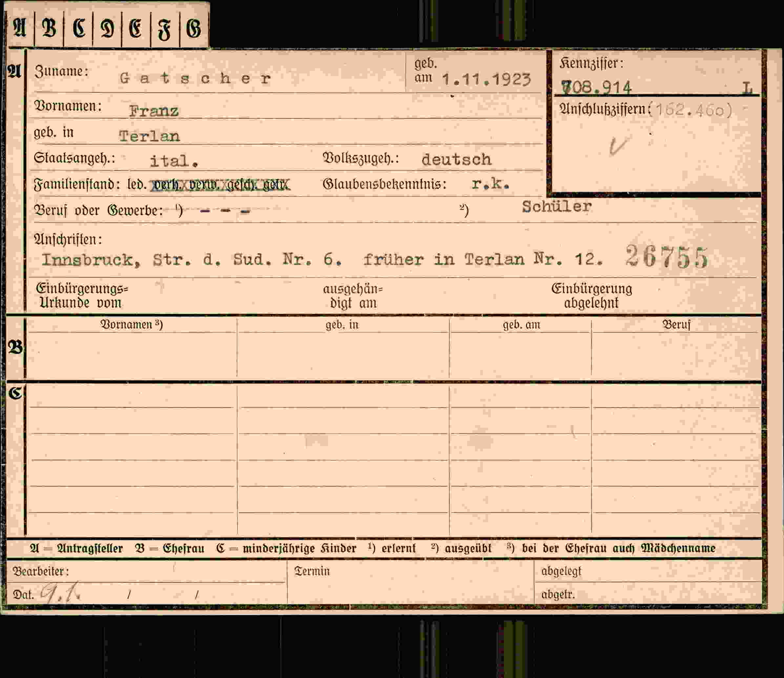Click the Anschlußziffern value (162.460)
784x678 pixels.
coord(690,110)
